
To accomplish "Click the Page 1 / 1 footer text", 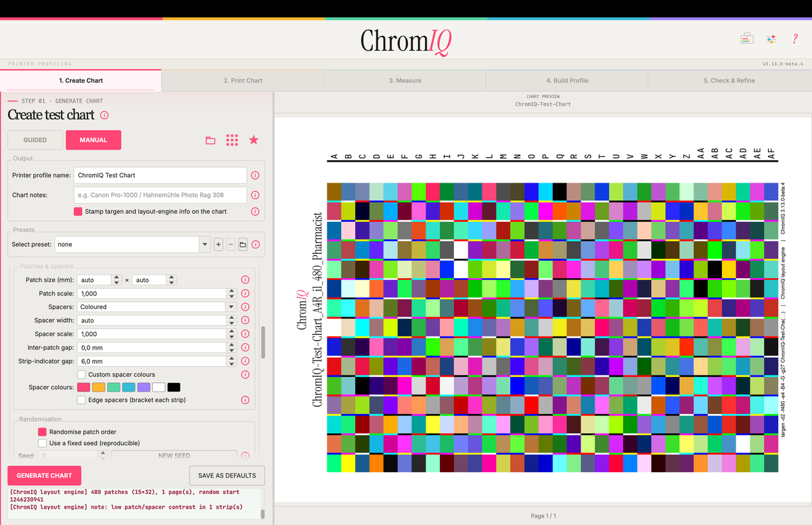I will [543, 516].
